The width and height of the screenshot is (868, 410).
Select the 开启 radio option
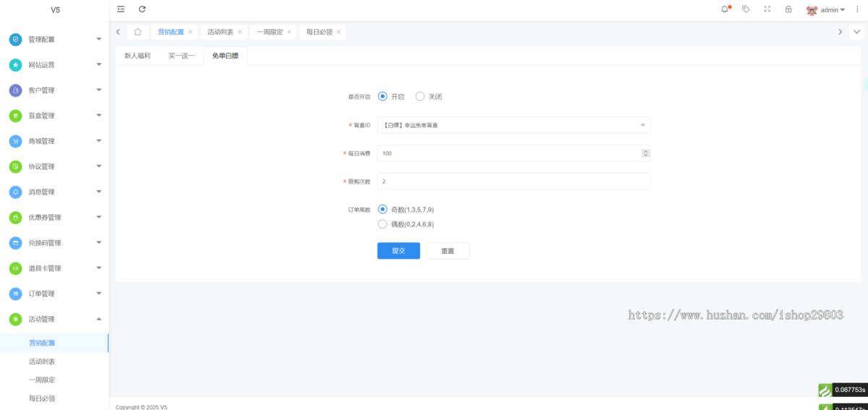pyautogui.click(x=391, y=96)
